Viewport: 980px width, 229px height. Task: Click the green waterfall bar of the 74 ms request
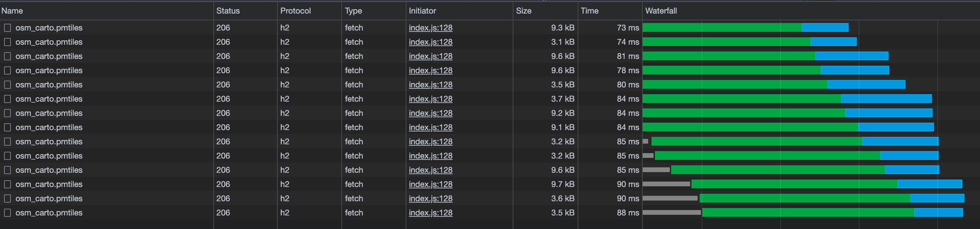coord(726,42)
